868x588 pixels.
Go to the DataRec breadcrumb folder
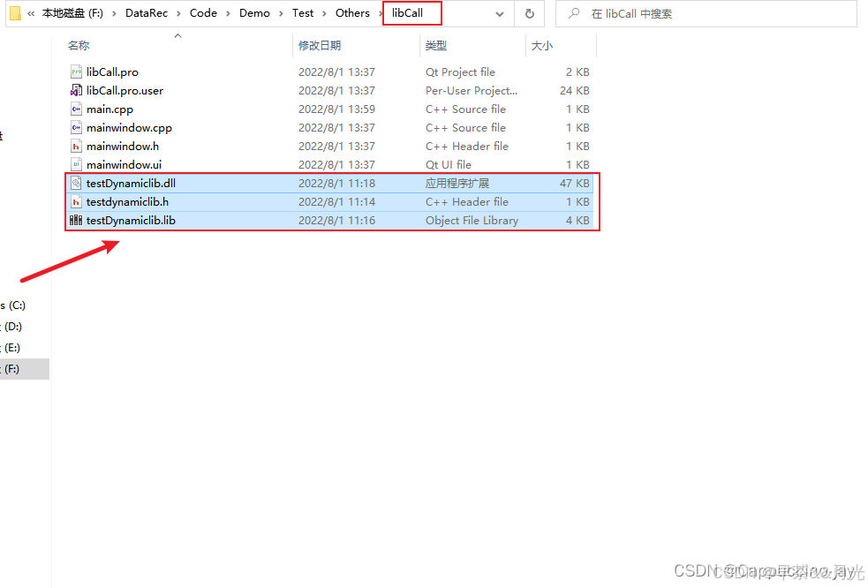click(x=147, y=13)
